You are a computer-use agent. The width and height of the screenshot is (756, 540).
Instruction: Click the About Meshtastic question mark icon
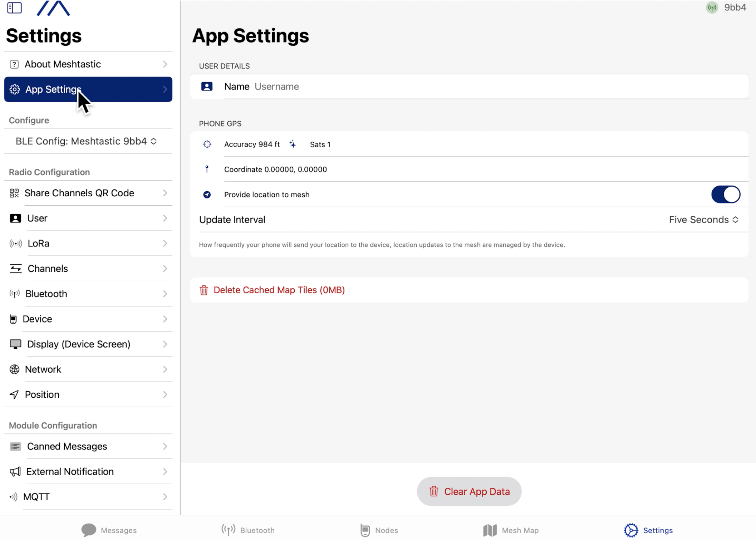click(x=14, y=64)
